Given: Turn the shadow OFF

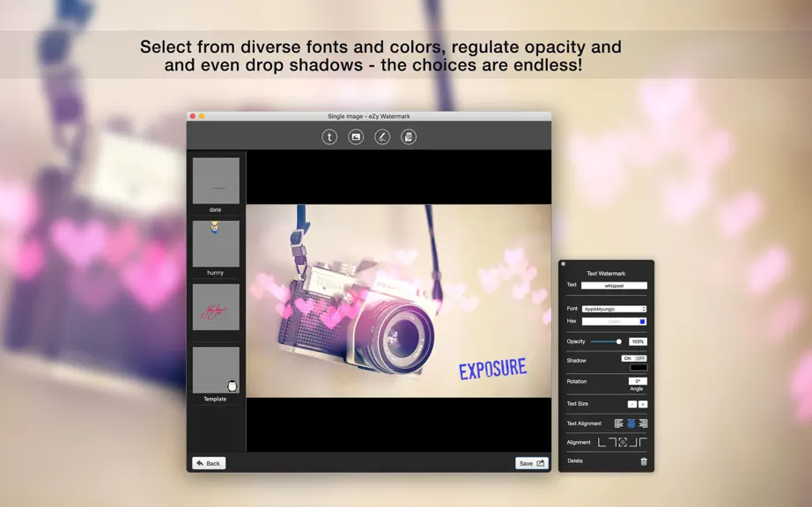Looking at the screenshot, I should [640, 358].
